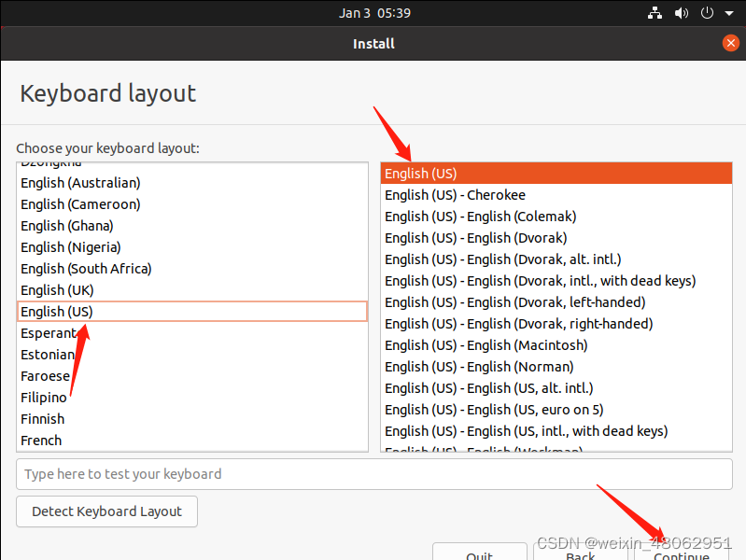Click the Back button
Image resolution: width=746 pixels, height=560 pixels.
(x=580, y=553)
